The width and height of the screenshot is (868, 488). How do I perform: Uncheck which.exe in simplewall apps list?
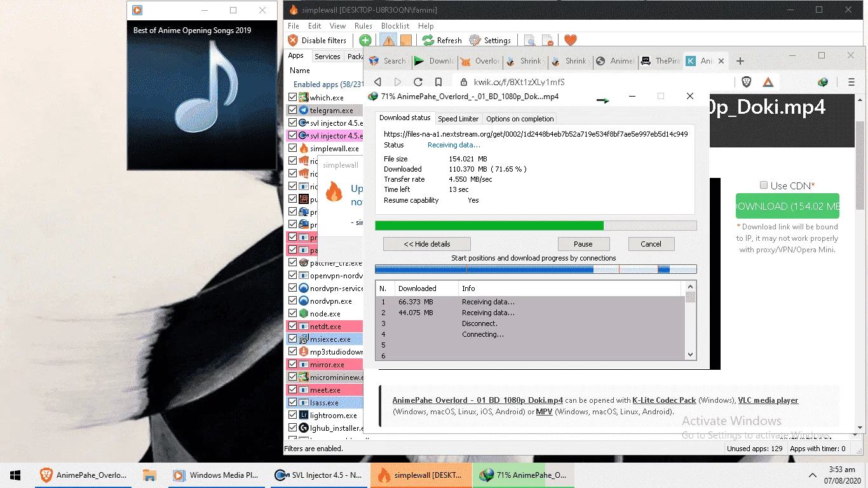click(292, 97)
